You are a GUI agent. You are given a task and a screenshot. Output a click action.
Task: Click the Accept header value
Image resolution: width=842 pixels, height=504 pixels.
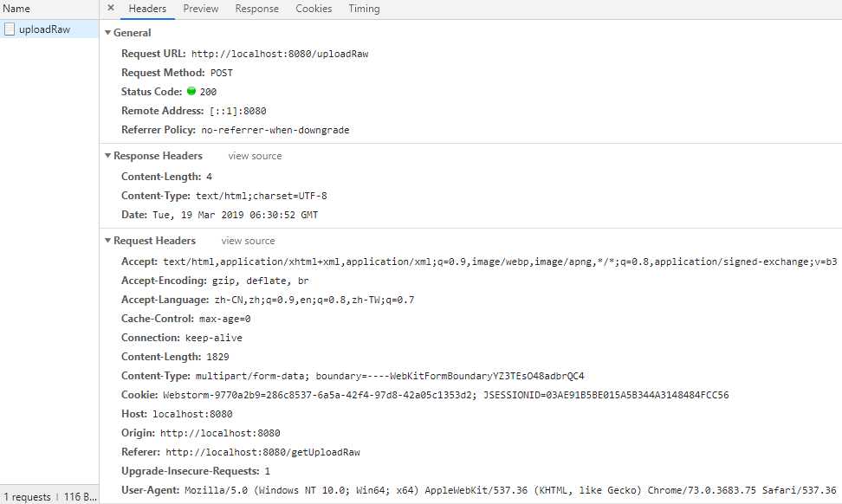pyautogui.click(x=500, y=262)
